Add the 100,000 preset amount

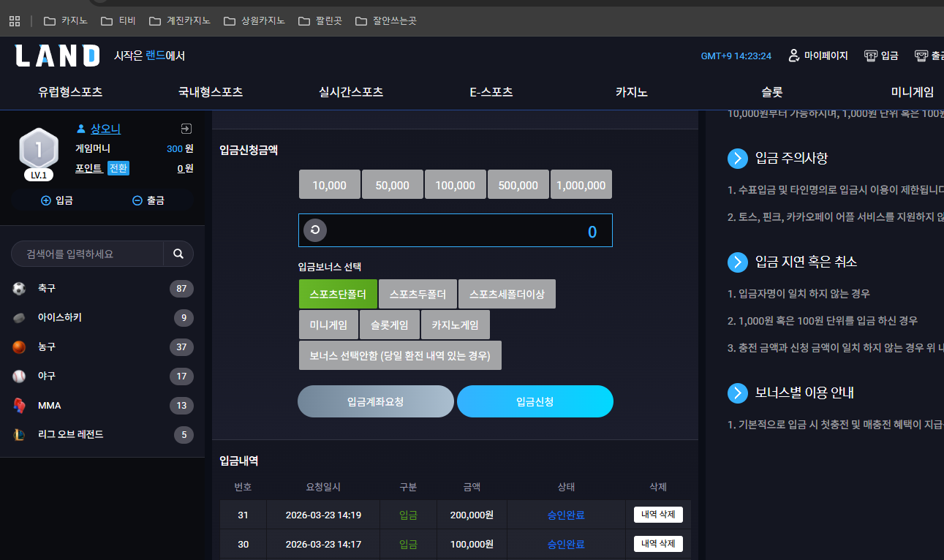456,184
